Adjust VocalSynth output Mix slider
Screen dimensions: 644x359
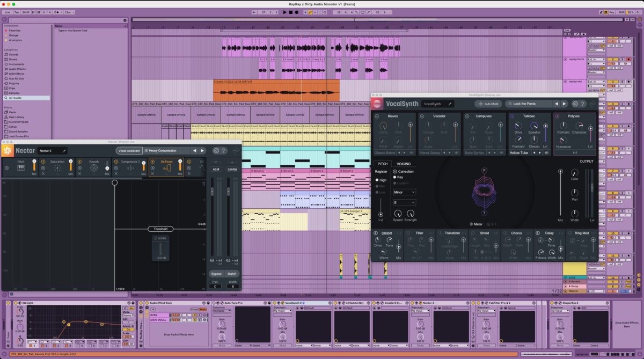[x=560, y=171]
